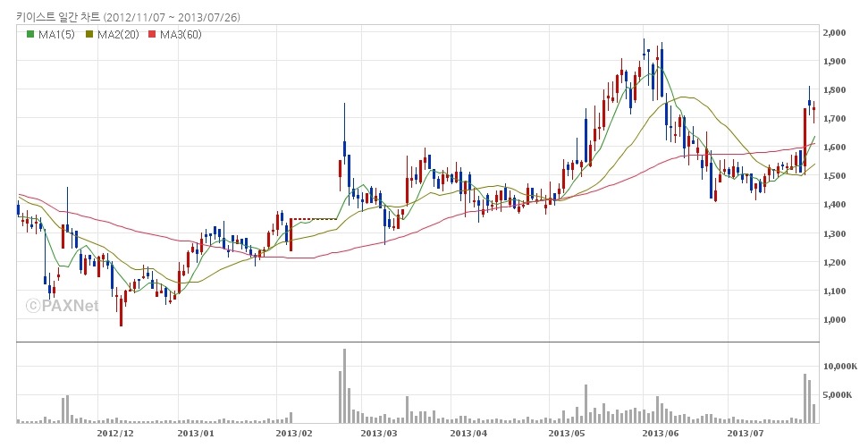Image resolution: width=868 pixels, height=448 pixels.
Task: Click the chart title date range text
Action: coord(173,17)
